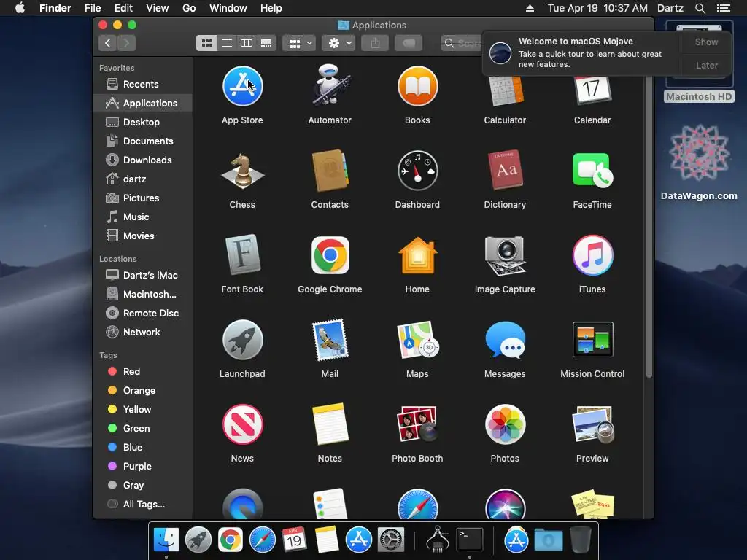Screen dimensions: 747x560
Task: Open the Photos app icon
Action: pyautogui.click(x=505, y=424)
